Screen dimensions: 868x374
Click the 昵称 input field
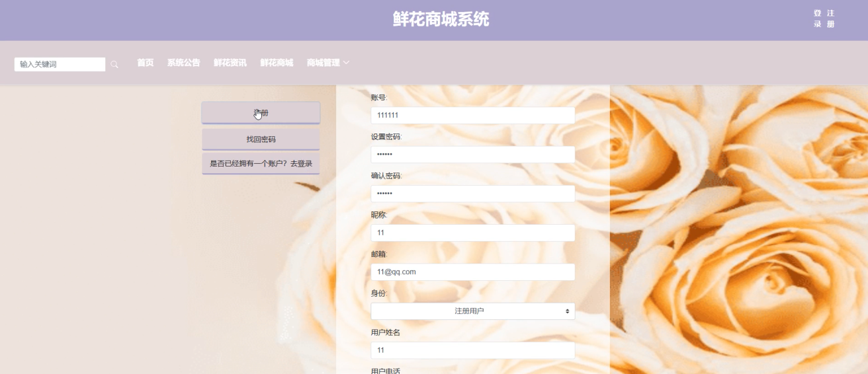pyautogui.click(x=472, y=233)
